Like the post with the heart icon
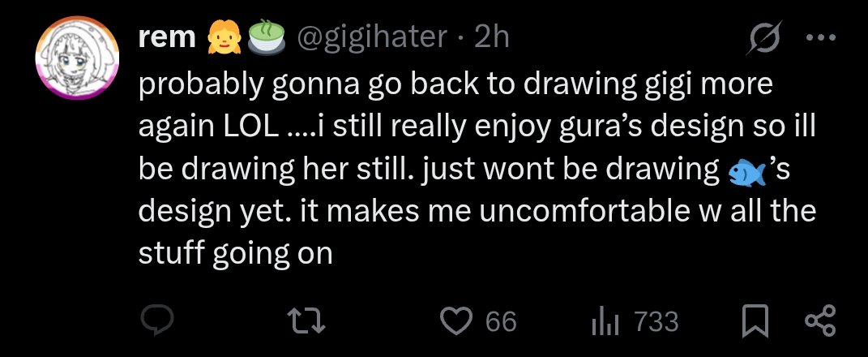Image resolution: width=868 pixels, height=357 pixels. [455, 321]
